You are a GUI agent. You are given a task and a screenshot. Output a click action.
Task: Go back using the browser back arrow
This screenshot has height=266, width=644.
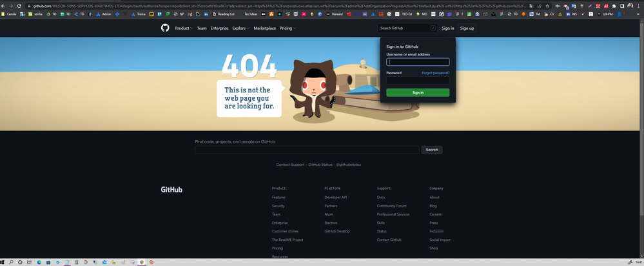click(3, 6)
